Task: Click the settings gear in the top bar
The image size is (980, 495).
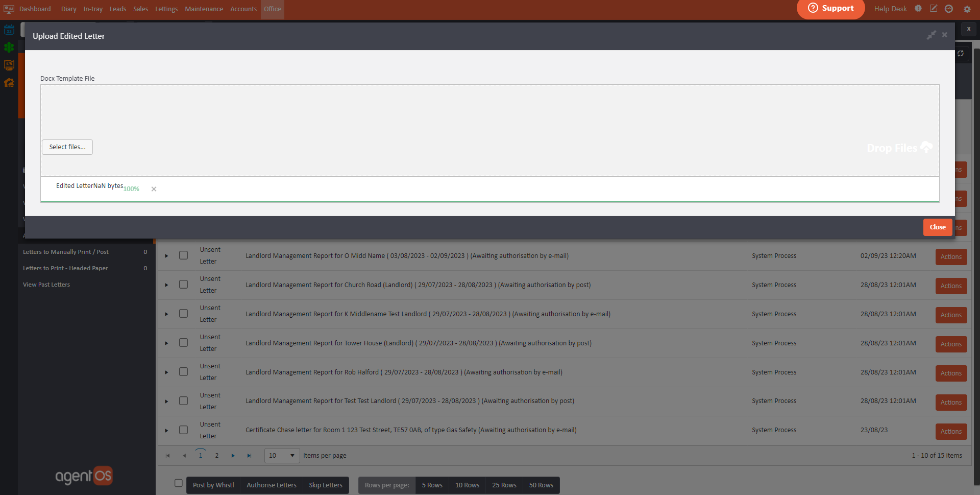Action: coord(967,9)
